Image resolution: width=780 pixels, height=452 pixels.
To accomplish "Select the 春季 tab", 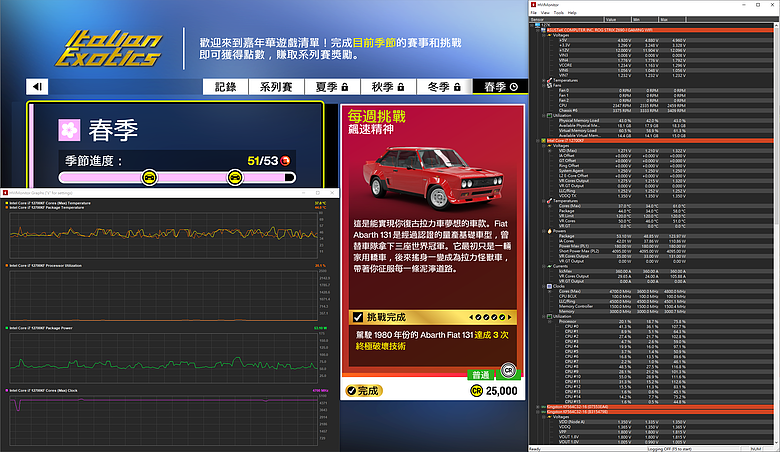I will pyautogui.click(x=500, y=87).
